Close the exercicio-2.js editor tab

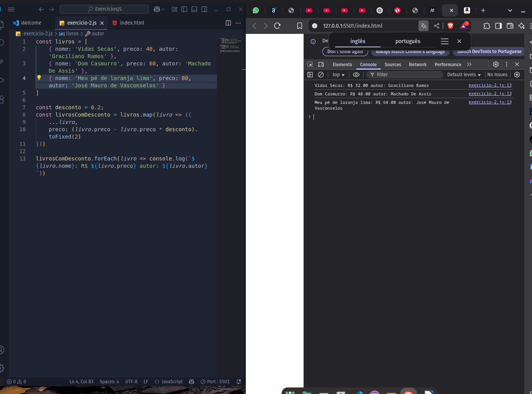pos(102,23)
